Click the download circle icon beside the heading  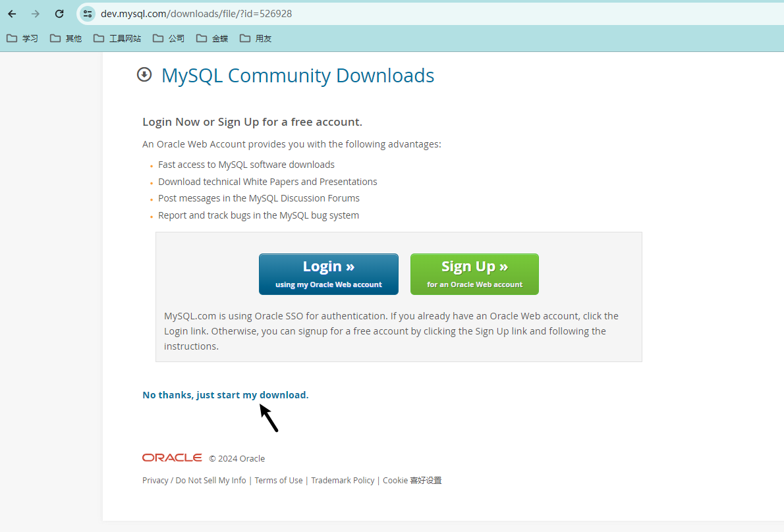144,74
